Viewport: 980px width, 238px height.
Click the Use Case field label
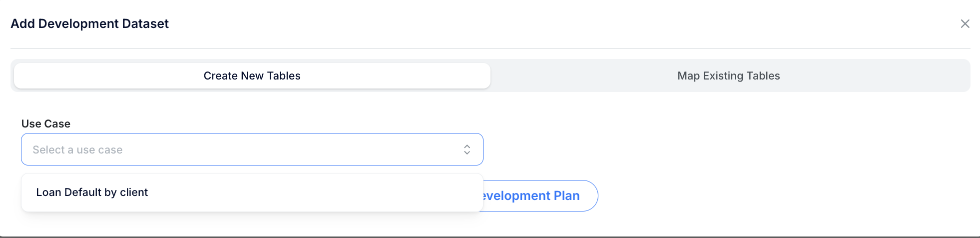pyautogui.click(x=46, y=124)
